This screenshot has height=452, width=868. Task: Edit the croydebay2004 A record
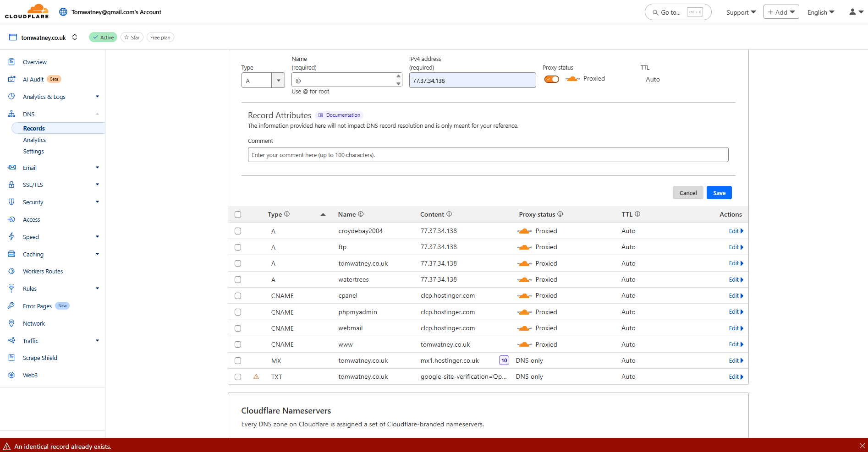point(736,231)
